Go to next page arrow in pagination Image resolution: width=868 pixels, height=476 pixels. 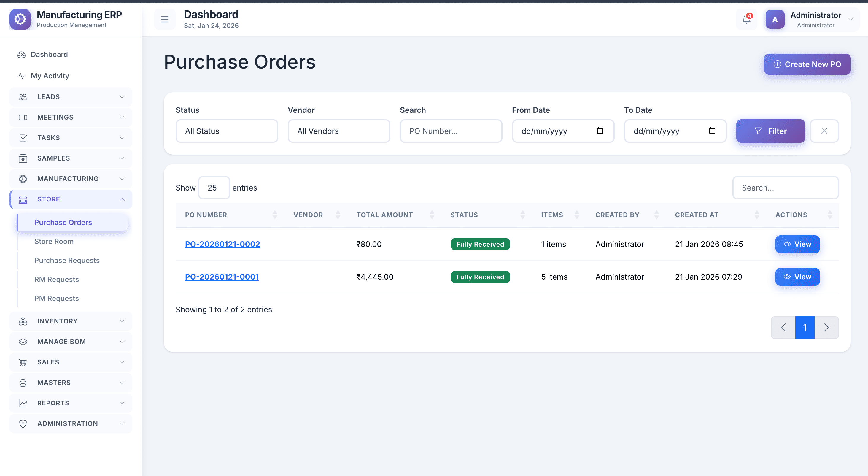coord(826,327)
